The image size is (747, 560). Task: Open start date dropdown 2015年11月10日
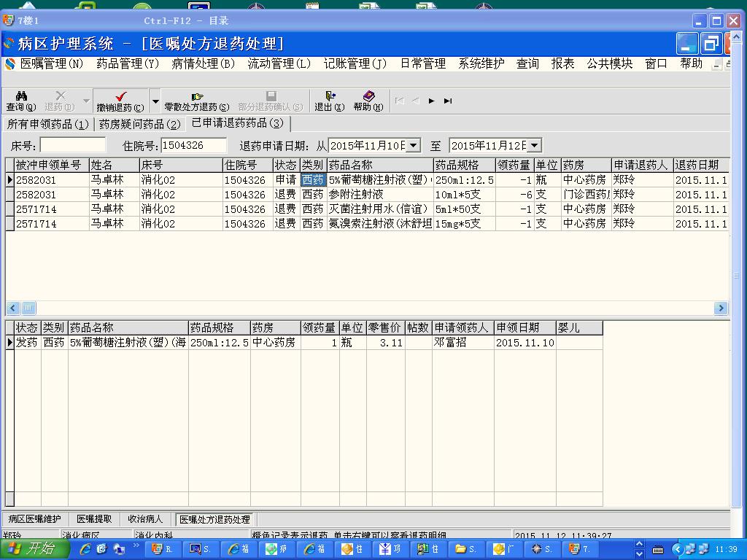click(414, 145)
